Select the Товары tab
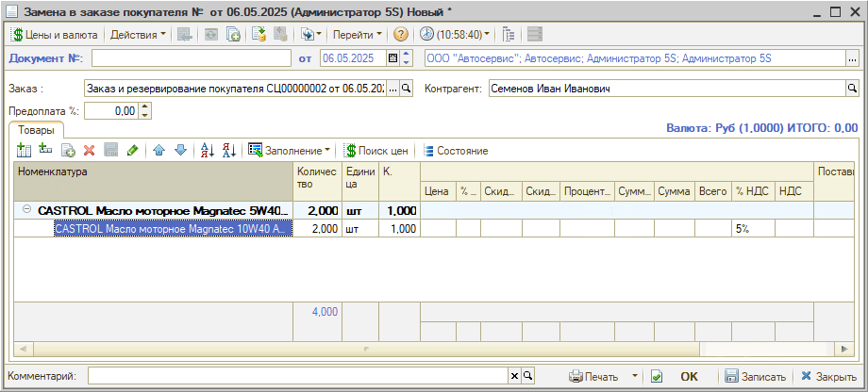 (36, 130)
